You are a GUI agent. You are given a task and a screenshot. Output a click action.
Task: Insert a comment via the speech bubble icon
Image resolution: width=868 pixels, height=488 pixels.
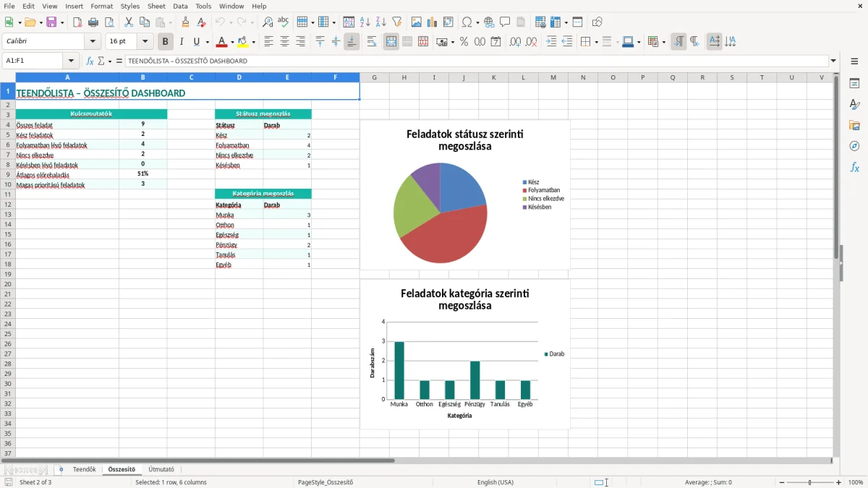point(506,22)
